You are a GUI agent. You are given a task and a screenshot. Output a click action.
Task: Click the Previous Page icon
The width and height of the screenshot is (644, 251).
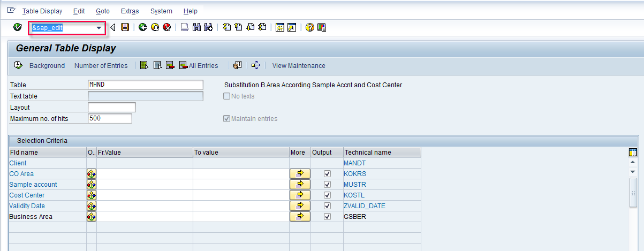tap(238, 27)
